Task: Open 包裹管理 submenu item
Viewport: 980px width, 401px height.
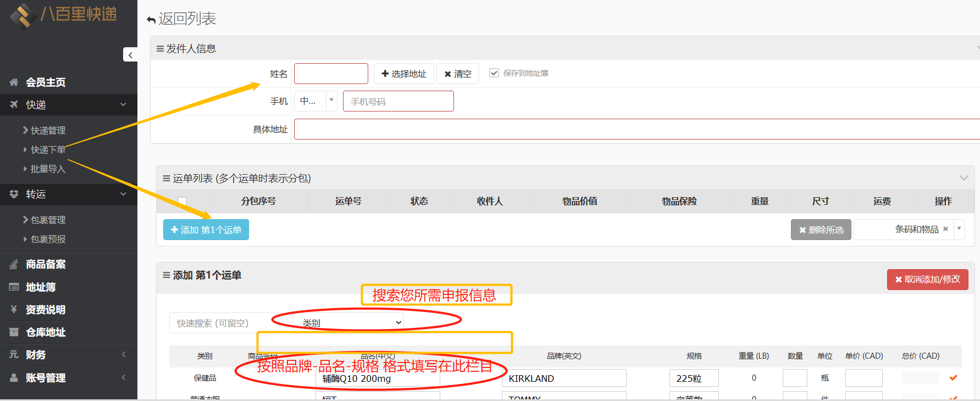Action: 48,220
